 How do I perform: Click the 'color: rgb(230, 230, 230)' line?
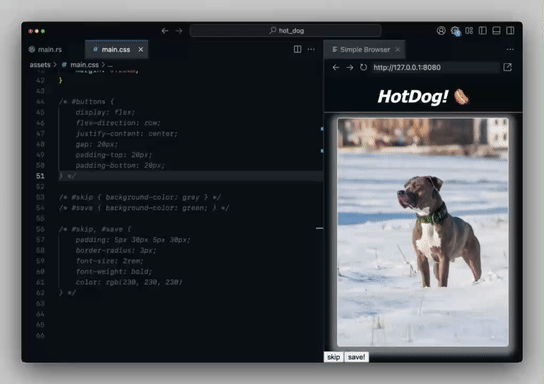129,282
